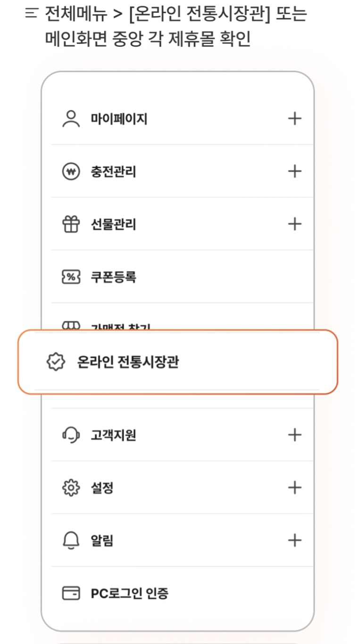Viewport: 358px width, 644px height.
Task: Click the 온라인 전통시장관 badge icon
Action: pyautogui.click(x=55, y=362)
